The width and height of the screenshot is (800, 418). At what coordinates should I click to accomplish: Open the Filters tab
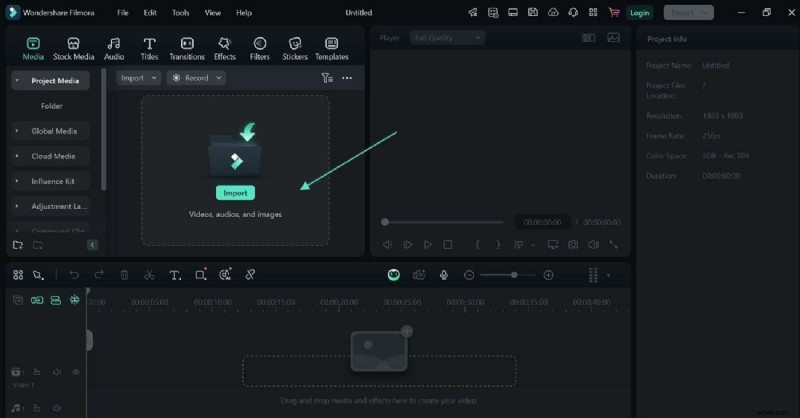click(260, 49)
